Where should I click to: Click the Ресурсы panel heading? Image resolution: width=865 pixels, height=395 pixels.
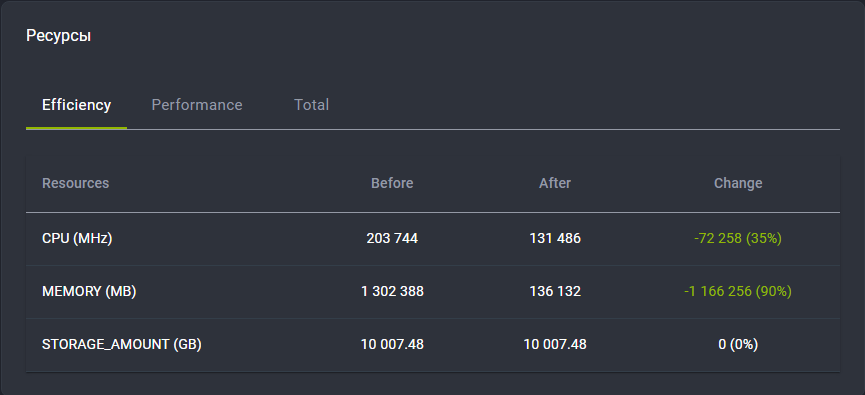(x=58, y=36)
